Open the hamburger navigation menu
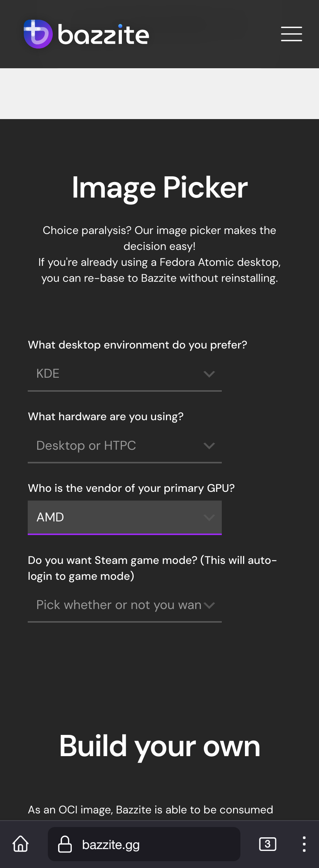The height and width of the screenshot is (868, 319). (x=291, y=34)
